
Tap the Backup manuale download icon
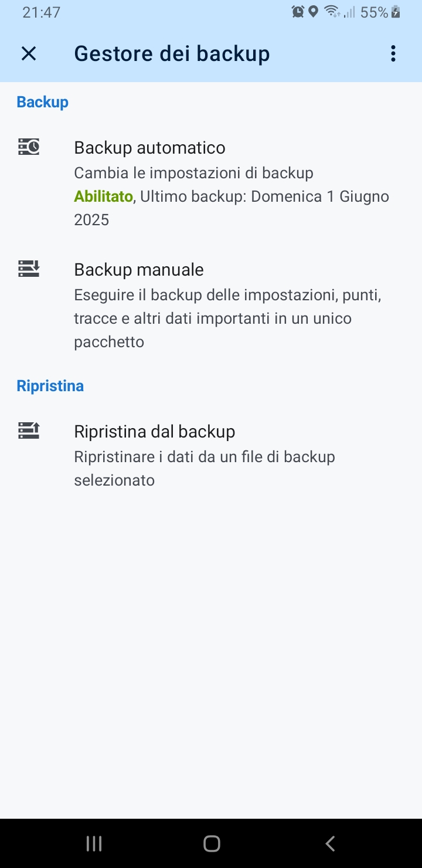coord(29,269)
